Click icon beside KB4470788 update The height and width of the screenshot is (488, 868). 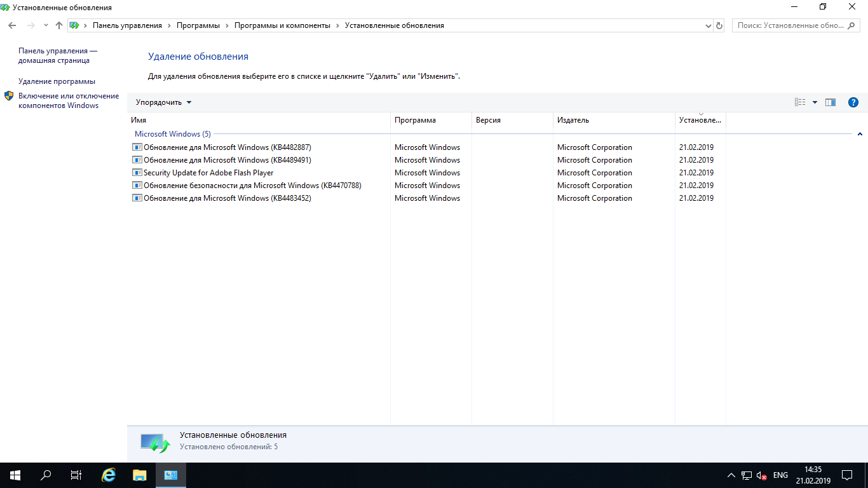point(137,185)
